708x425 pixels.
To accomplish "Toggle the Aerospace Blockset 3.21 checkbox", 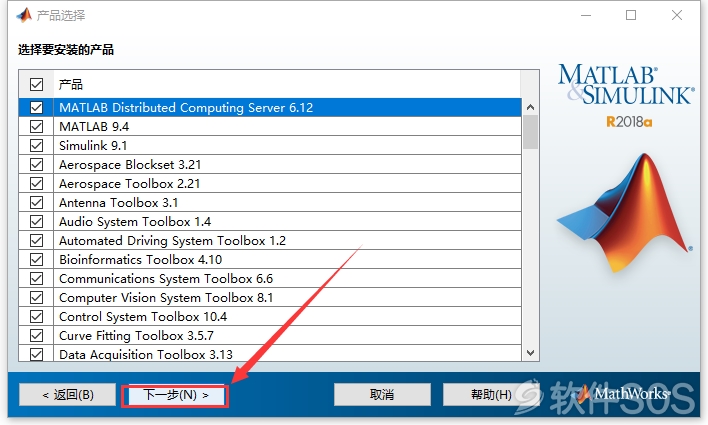I will point(36,164).
